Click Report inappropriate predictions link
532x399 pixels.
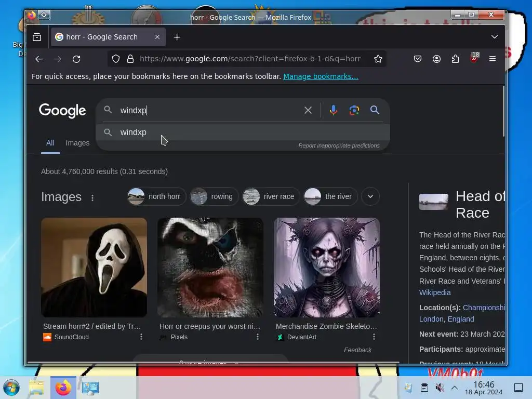[x=339, y=145]
